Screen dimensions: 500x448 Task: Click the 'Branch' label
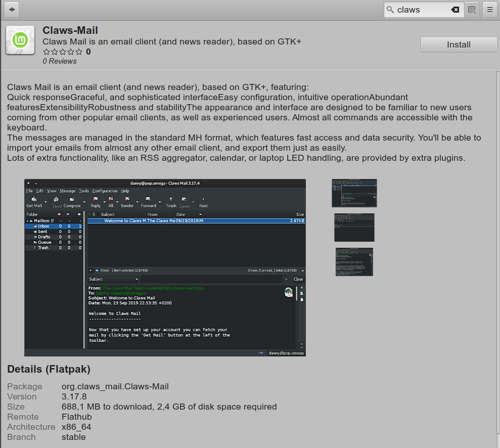coord(21,437)
